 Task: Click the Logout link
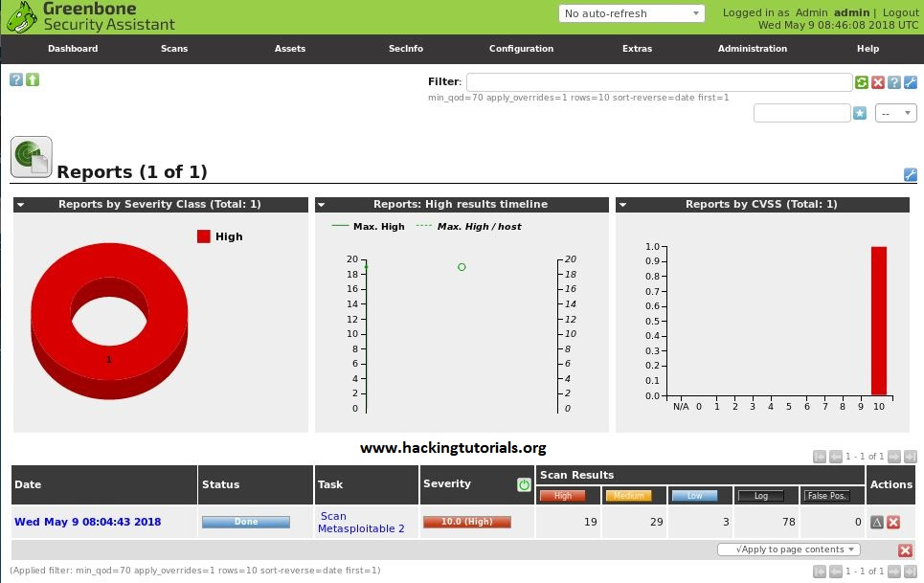900,12
